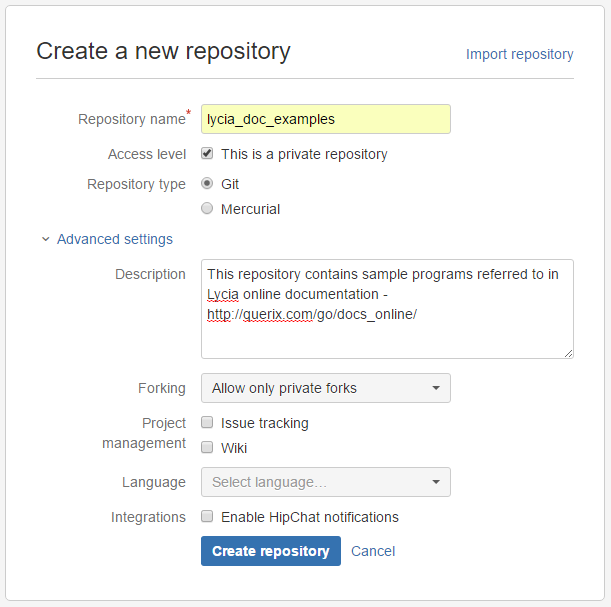
Task: Choose Mercurial as repository type
Action: pos(207,209)
